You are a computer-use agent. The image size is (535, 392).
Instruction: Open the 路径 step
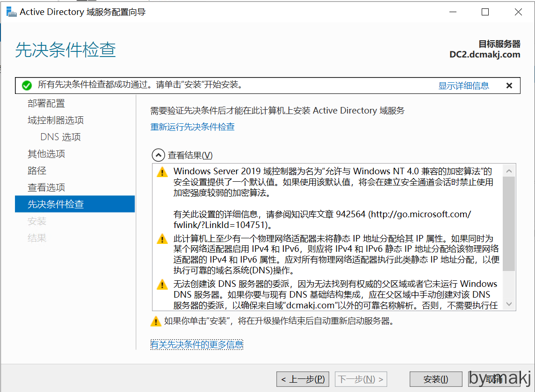(x=37, y=171)
